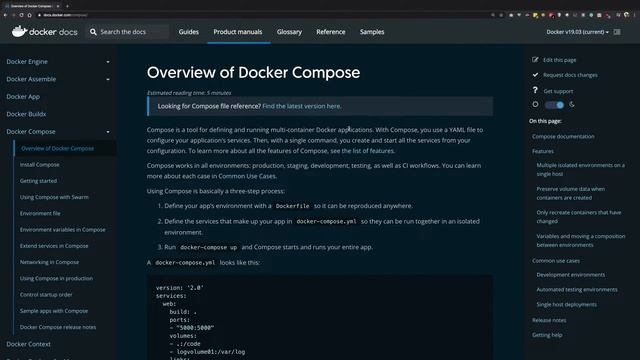
Task: Open Using Compose in production
Action: (56, 278)
